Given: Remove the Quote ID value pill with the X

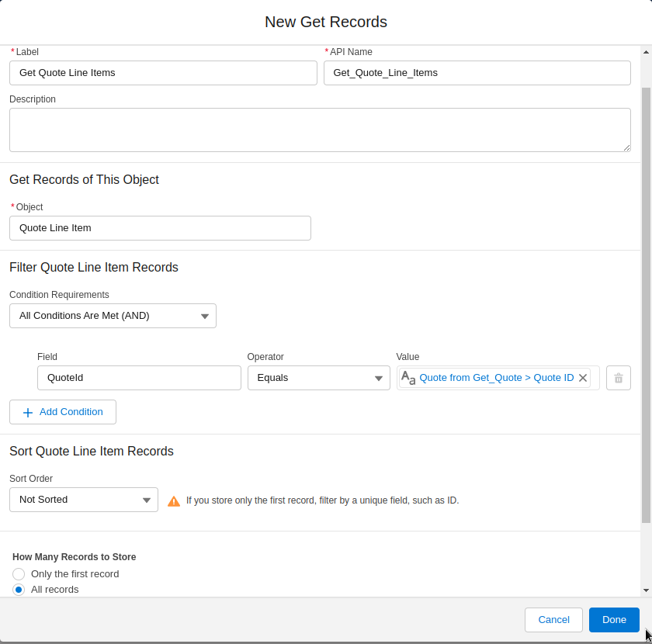Looking at the screenshot, I should tap(583, 378).
